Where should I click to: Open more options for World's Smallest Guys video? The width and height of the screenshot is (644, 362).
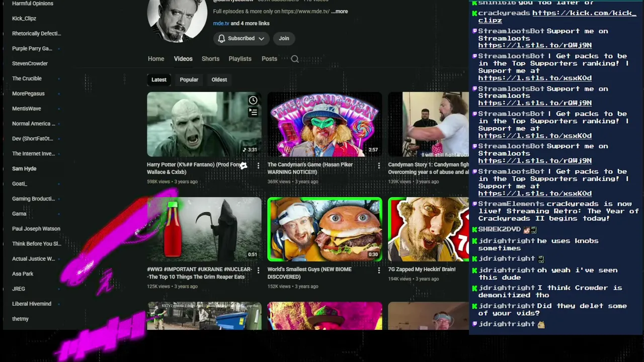click(379, 270)
